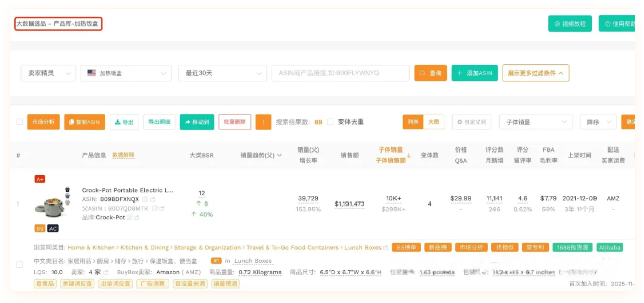This screenshot has width=644, height=303.
Task: Open the orange ellipsis more-options icon
Action: tap(263, 122)
